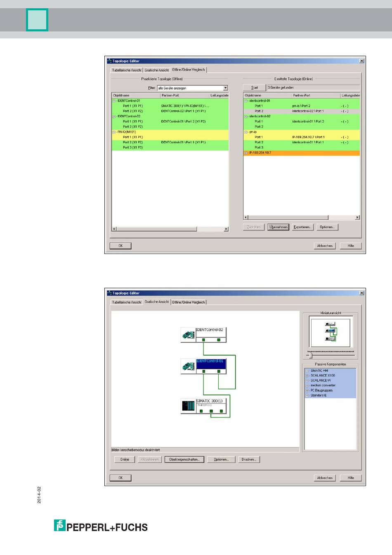Open Optionen... in the comparison dialog
Image resolution: width=392 pixels, height=555 pixels.
tap(327, 227)
